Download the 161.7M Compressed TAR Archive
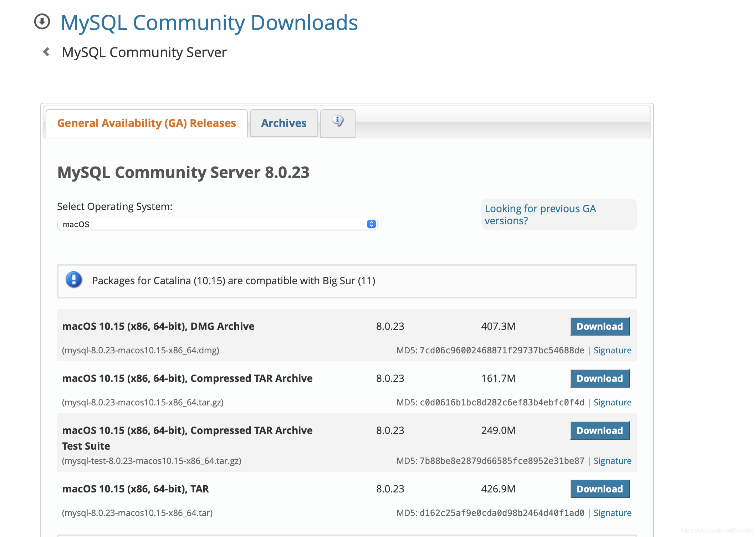 tap(600, 378)
